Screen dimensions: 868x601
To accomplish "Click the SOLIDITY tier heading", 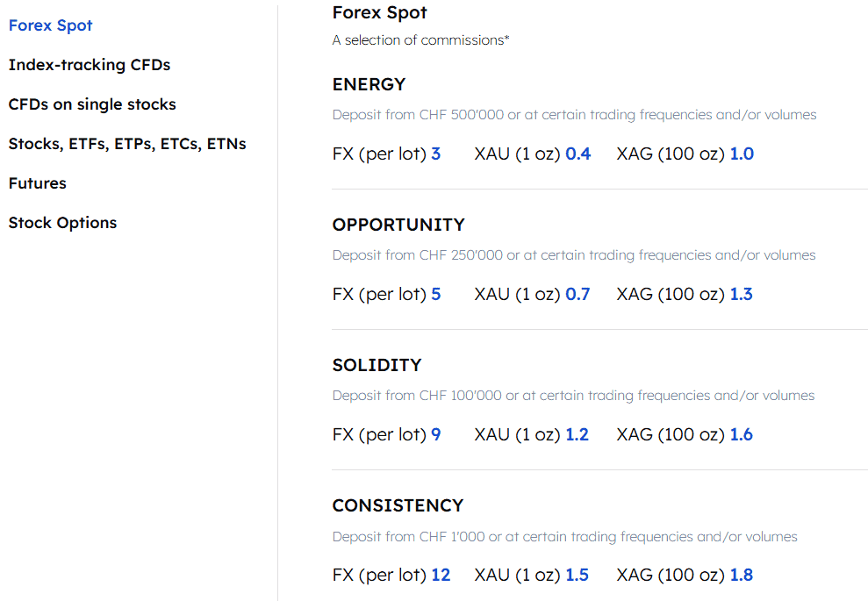I will 377,365.
